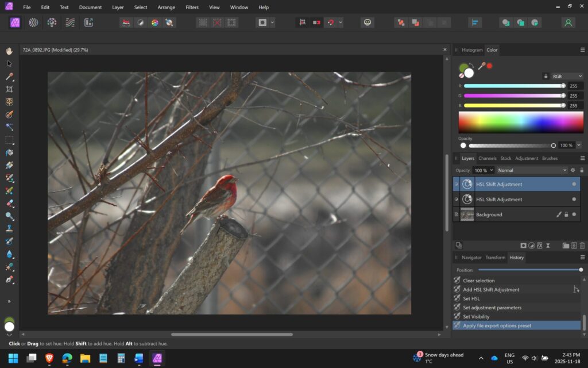Click the color picker eyedropper in Color panel
Viewport: 588px width, 368px height.
(x=481, y=66)
